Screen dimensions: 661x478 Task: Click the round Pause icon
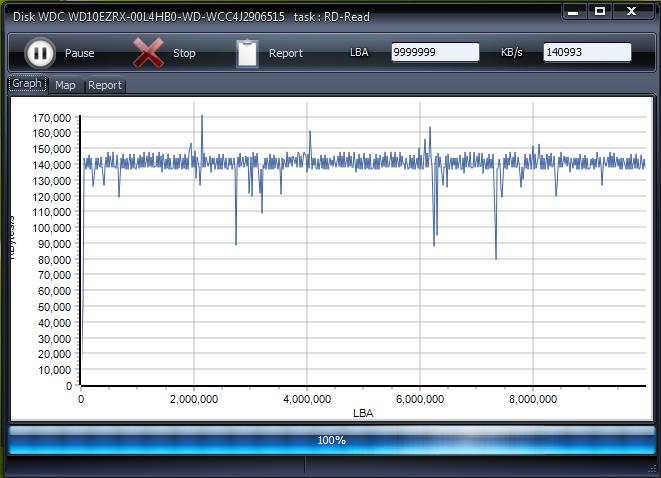click(x=40, y=53)
